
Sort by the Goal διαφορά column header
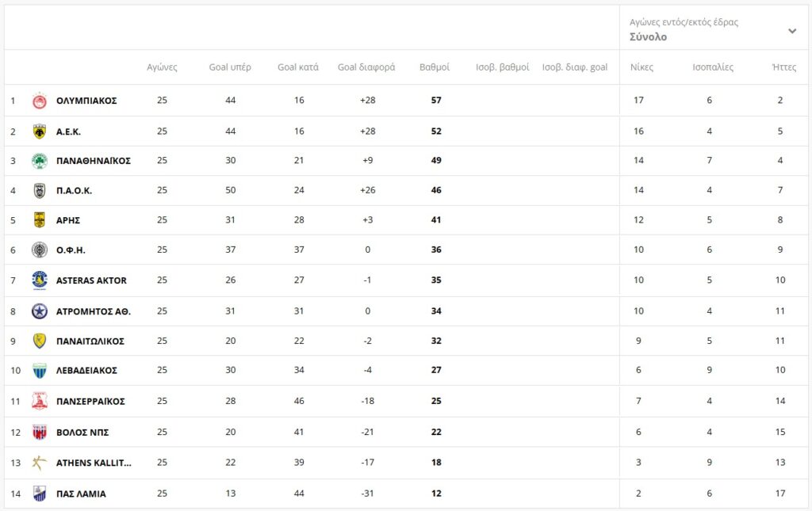coord(366,67)
